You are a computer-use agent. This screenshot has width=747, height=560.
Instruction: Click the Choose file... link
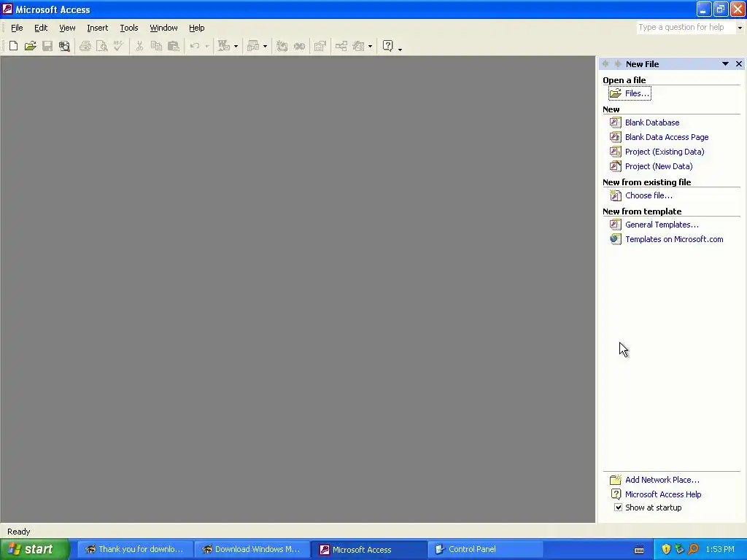pos(649,195)
